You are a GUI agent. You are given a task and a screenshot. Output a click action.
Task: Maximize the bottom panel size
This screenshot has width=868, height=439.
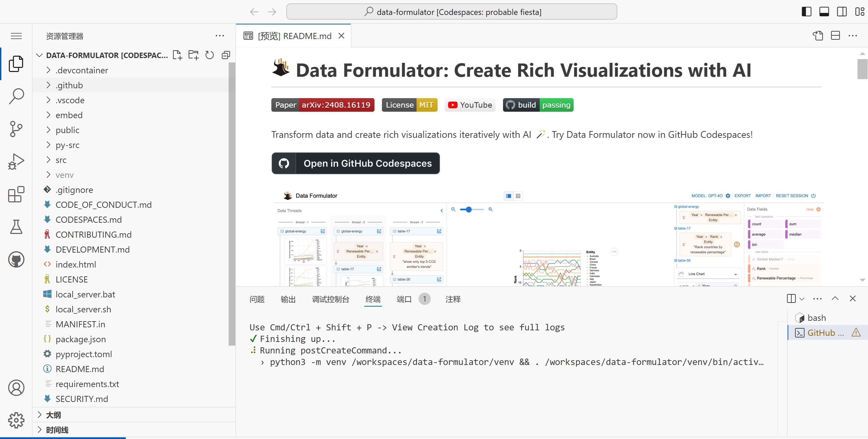[835, 298]
